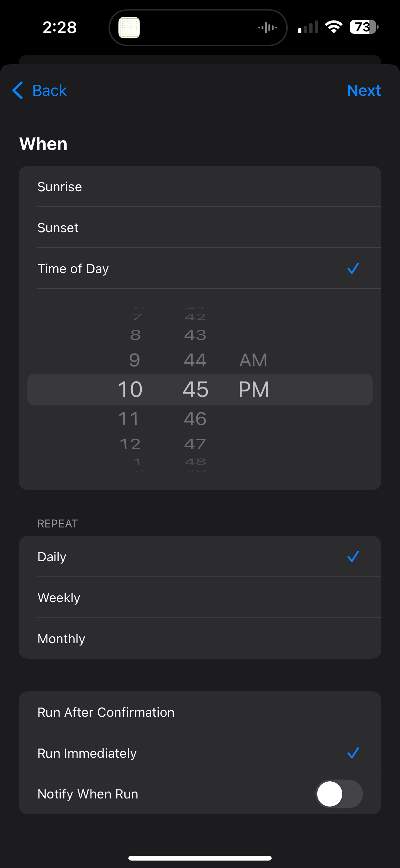This screenshot has width=400, height=868.
Task: Select the Run After Confirmation option
Action: point(200,712)
